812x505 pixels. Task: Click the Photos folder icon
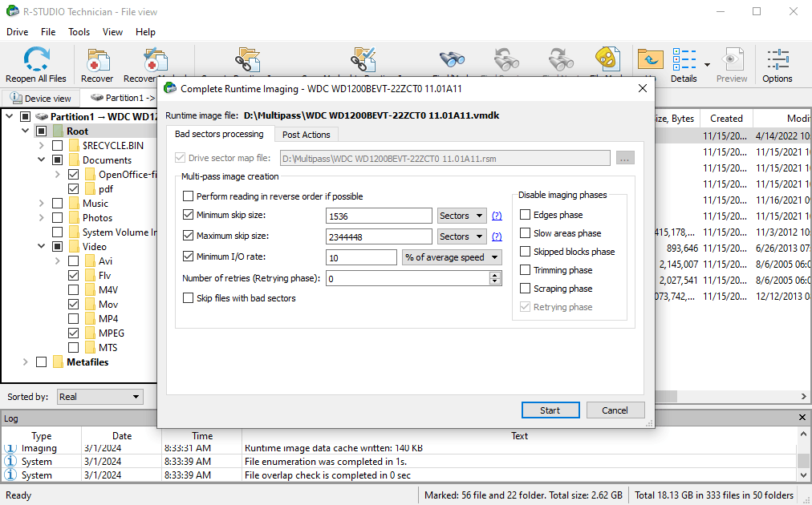74,218
